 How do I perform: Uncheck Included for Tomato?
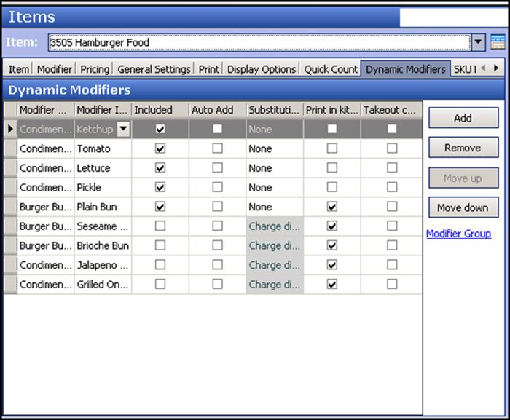[x=160, y=148]
